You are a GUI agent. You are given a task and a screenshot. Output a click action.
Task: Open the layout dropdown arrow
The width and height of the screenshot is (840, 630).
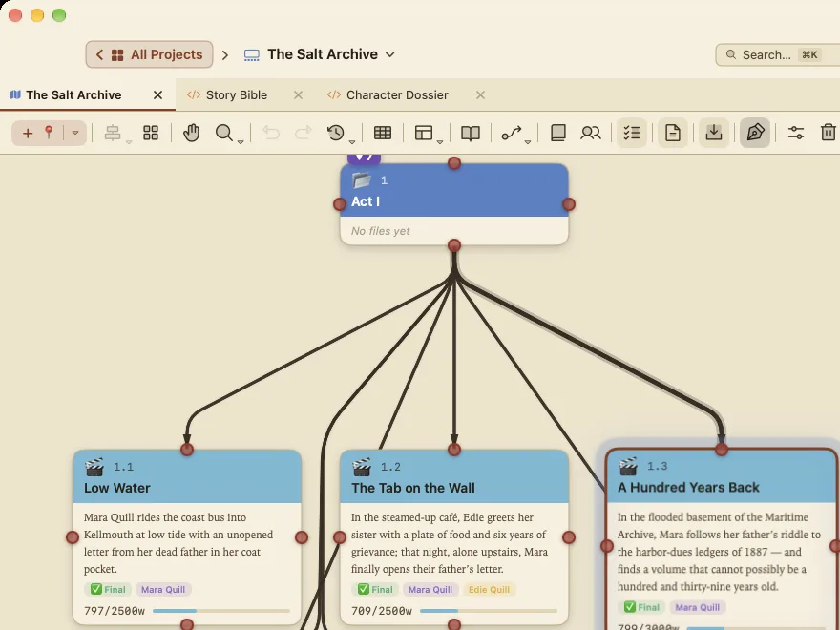(440, 142)
